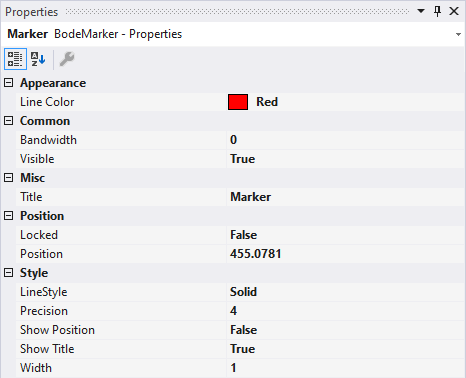
Task: Select the Show Position property label
Action: [57, 330]
